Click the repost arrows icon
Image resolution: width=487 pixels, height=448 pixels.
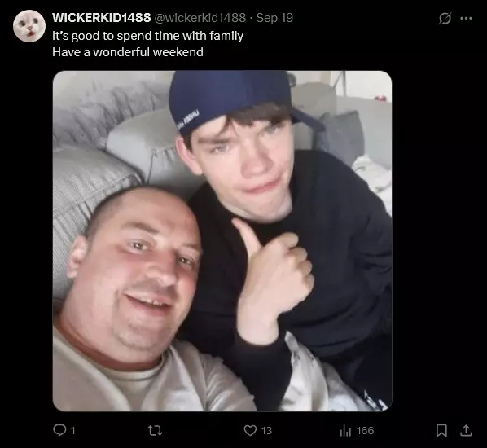coord(155,431)
